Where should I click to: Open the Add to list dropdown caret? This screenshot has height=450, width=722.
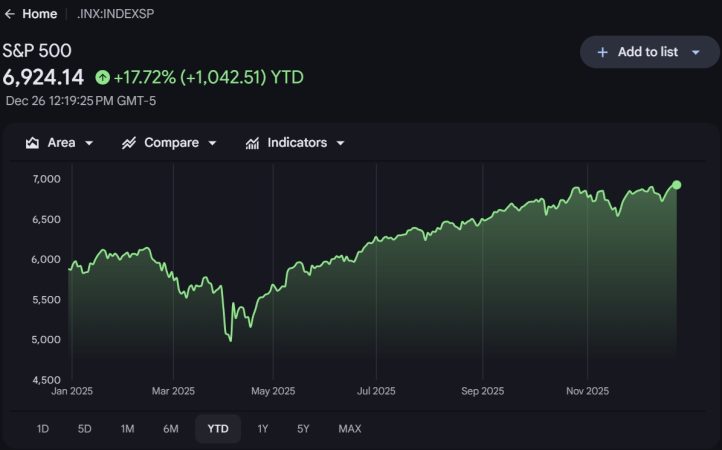click(x=696, y=52)
